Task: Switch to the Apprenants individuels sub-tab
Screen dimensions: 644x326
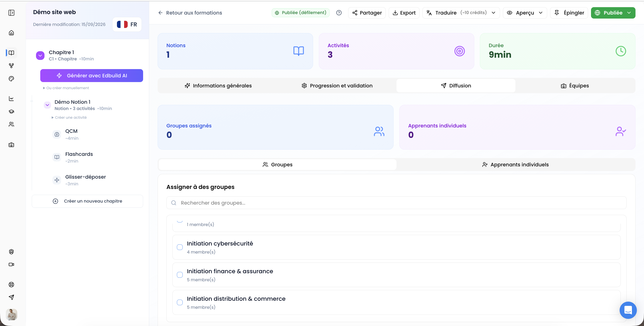Action: [x=515, y=165]
